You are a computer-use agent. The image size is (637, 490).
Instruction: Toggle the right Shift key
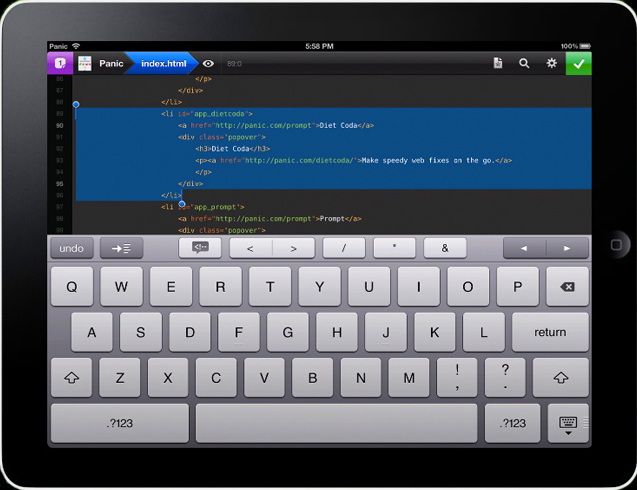coord(561,378)
